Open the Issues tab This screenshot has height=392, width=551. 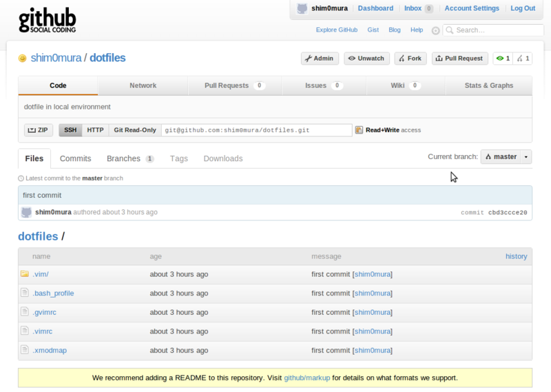[x=324, y=85]
